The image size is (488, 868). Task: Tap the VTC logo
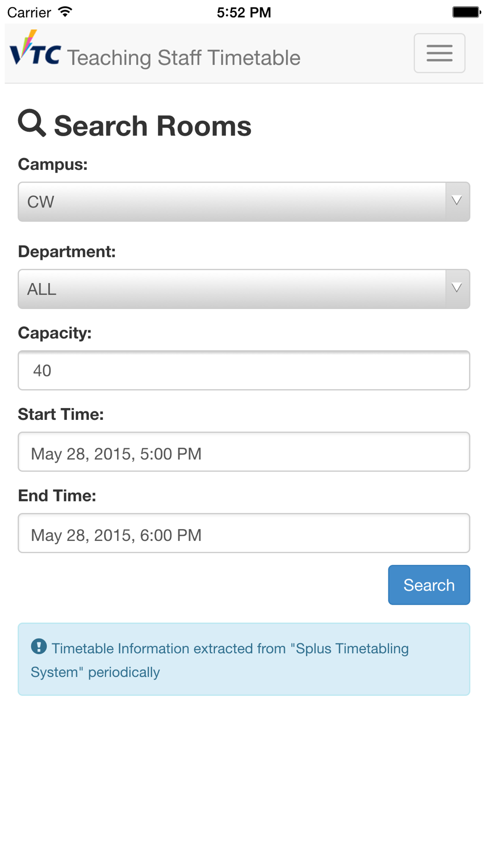pyautogui.click(x=35, y=49)
